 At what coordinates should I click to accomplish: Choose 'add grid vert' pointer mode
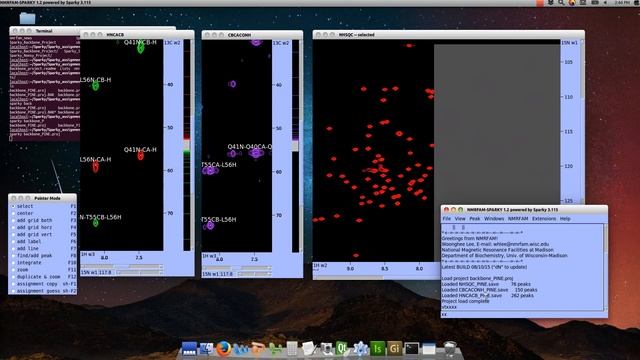(x=43, y=234)
